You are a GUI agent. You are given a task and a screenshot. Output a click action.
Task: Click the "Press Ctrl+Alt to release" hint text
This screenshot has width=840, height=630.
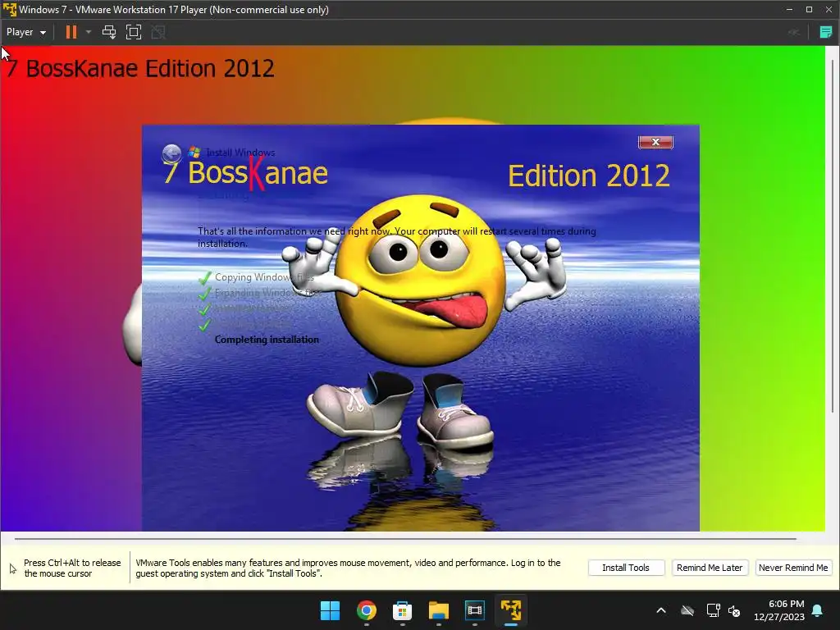(x=72, y=568)
